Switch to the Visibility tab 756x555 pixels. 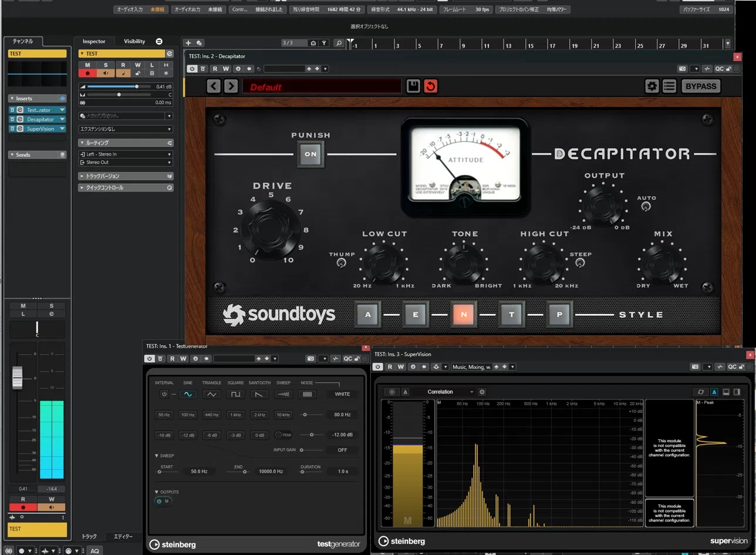(134, 42)
